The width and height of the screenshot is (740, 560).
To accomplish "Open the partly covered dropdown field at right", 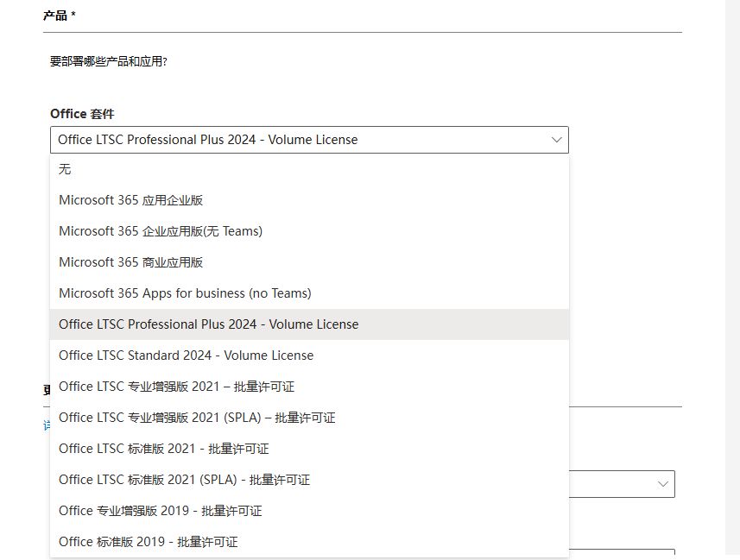I will click(622, 484).
